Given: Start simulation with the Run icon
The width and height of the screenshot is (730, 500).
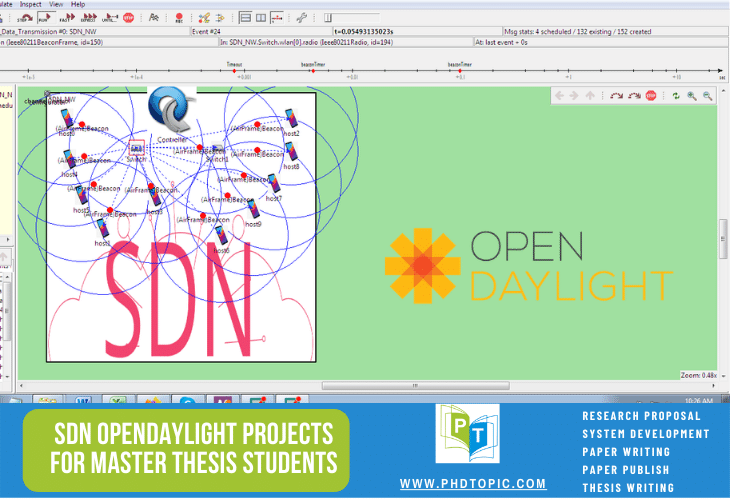Looking at the screenshot, I should [45, 18].
